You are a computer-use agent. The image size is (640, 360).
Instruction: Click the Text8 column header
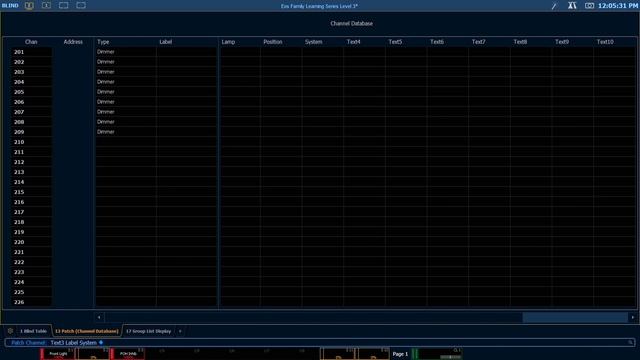tap(520, 42)
